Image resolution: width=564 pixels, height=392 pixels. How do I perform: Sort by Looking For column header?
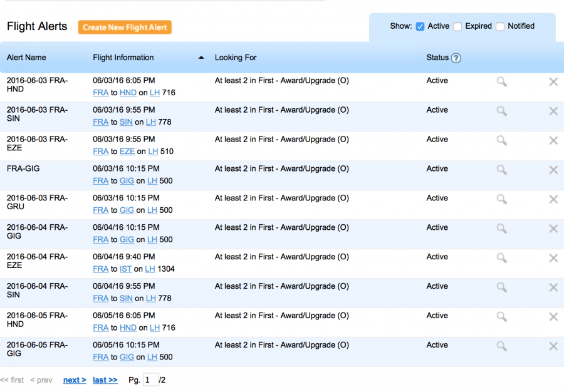[236, 58]
